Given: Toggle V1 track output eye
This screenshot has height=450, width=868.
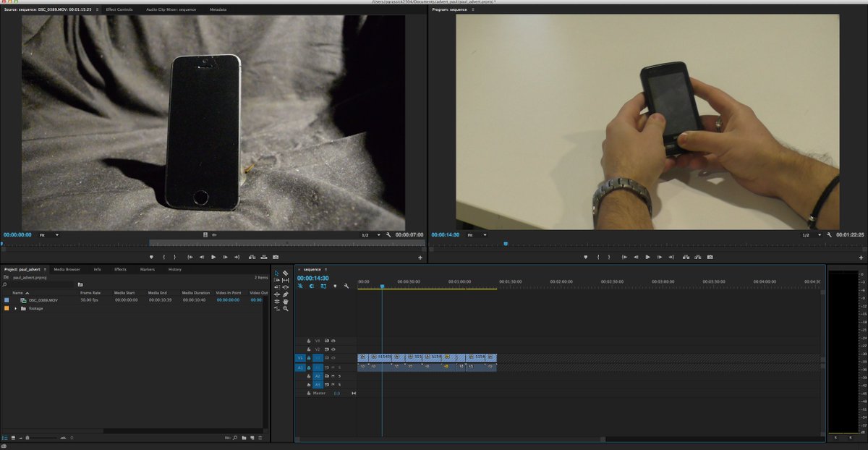Looking at the screenshot, I should (x=333, y=358).
